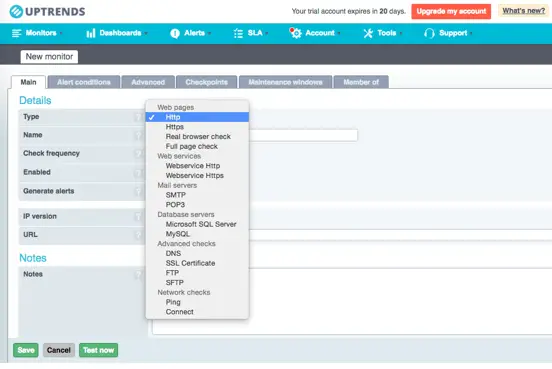
Task: Select Webservice Https option
Action: [197, 176]
